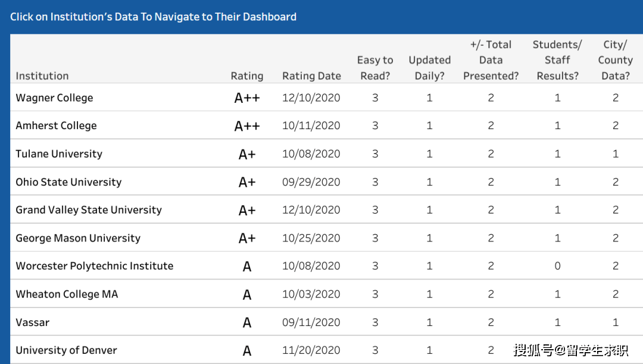Image resolution: width=643 pixels, height=364 pixels.
Task: Click Worcester Polytechnic's Students/Staff Results value 0
Action: [x=557, y=266]
